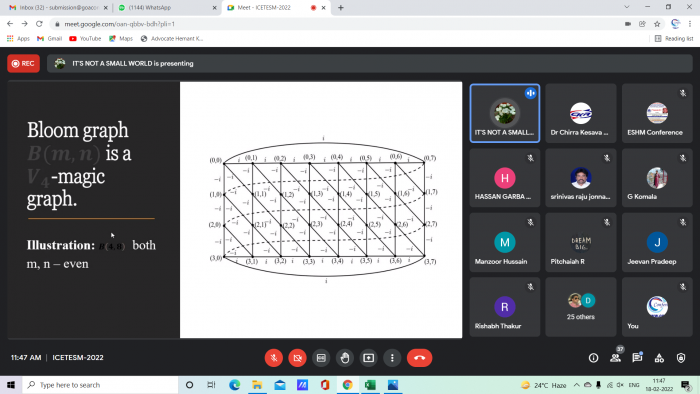
Task: Leave the call with red hang-up button
Action: click(419, 358)
